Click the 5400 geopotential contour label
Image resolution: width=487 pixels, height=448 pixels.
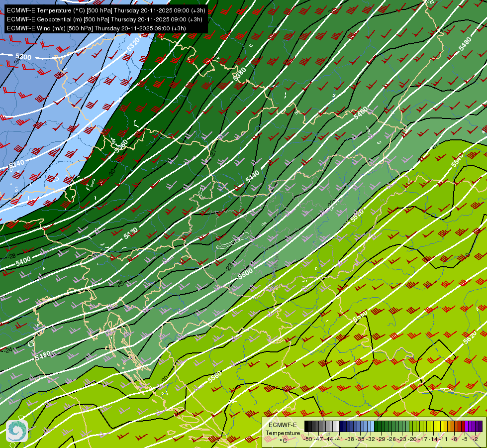coord(23,261)
